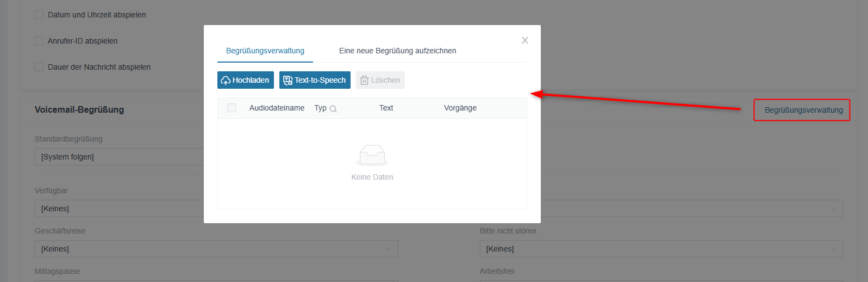This screenshot has width=868, height=282.
Task: Tick the select-all checkbox in the table header
Action: [x=232, y=108]
